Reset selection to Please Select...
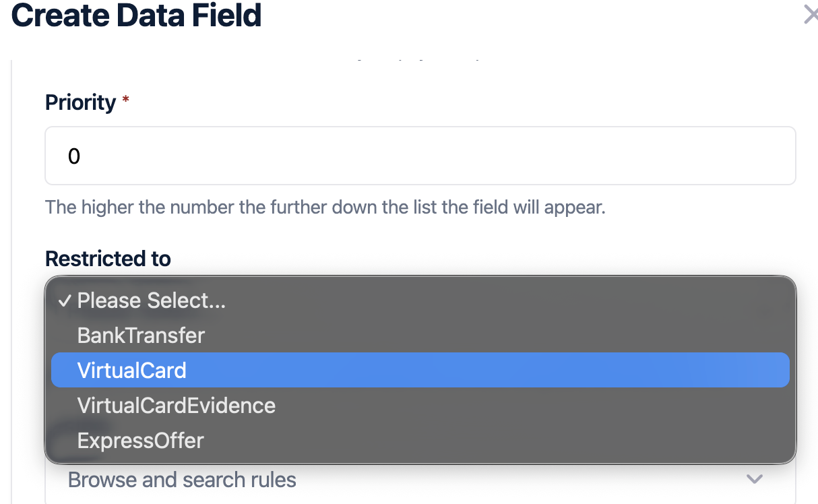Viewport: 818px width, 504px height. [x=151, y=301]
